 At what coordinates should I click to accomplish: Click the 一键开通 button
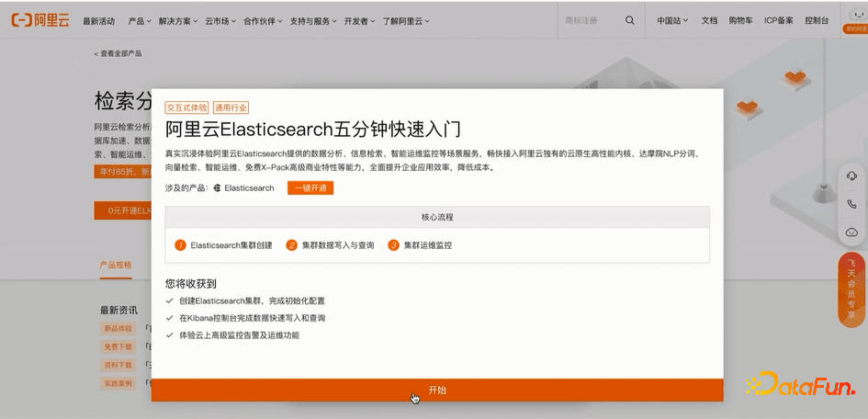pos(310,188)
